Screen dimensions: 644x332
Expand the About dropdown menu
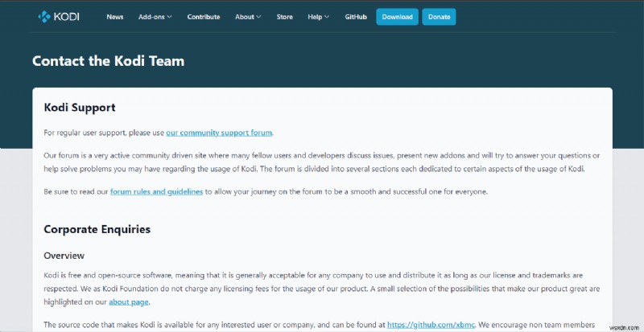pyautogui.click(x=248, y=17)
